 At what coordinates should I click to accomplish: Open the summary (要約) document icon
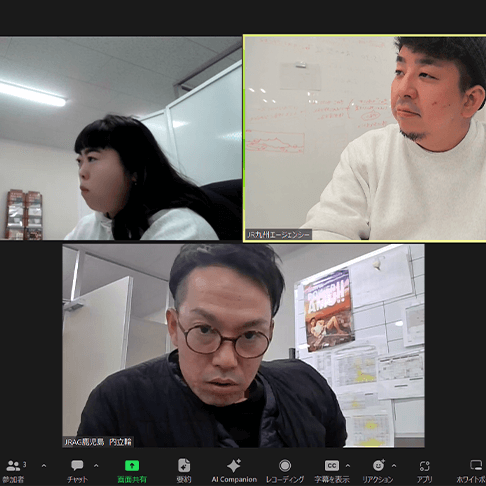point(184,465)
